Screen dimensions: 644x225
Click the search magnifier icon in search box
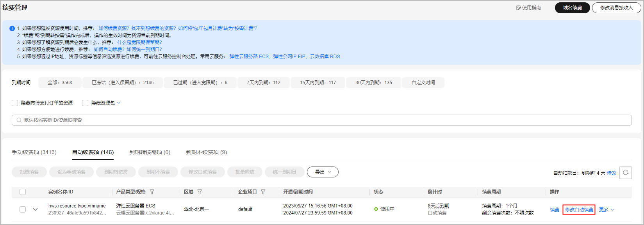19,120
